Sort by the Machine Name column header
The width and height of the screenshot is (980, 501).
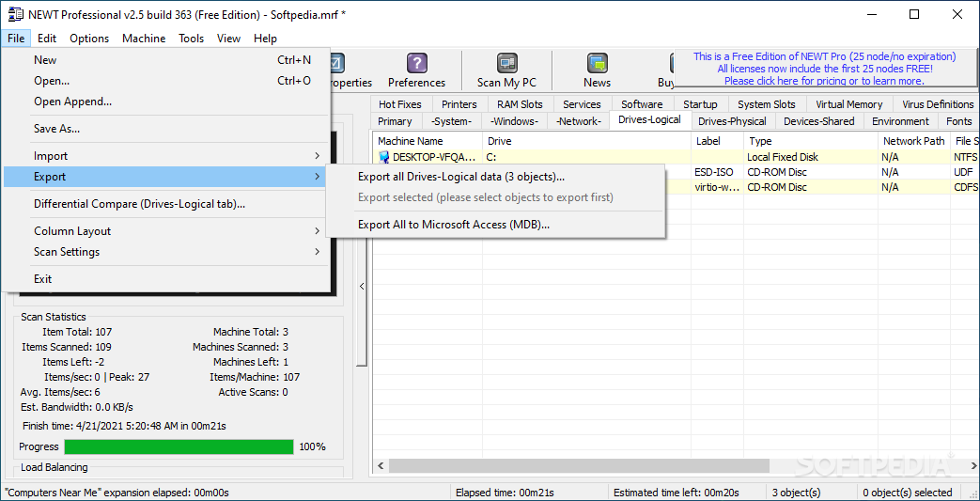coord(428,141)
